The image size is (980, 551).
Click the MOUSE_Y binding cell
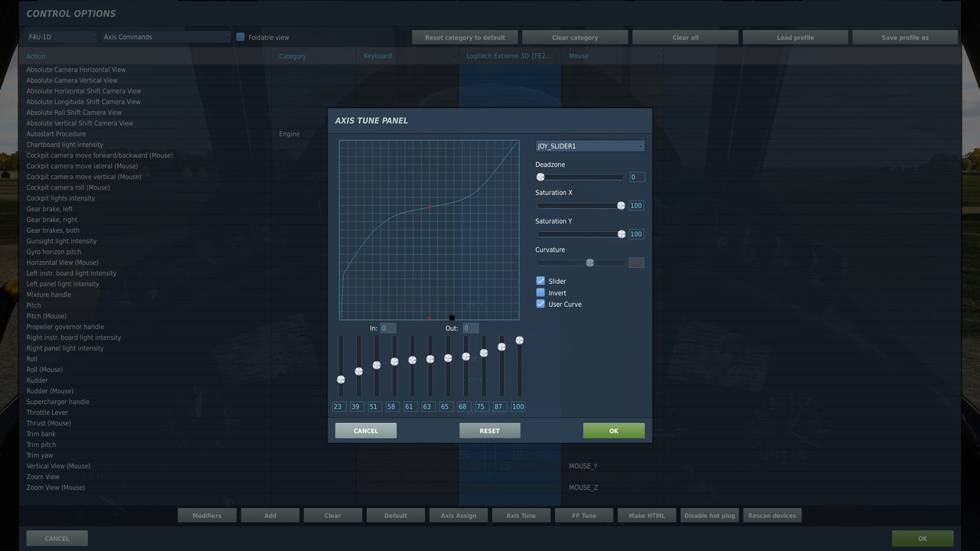click(x=612, y=466)
